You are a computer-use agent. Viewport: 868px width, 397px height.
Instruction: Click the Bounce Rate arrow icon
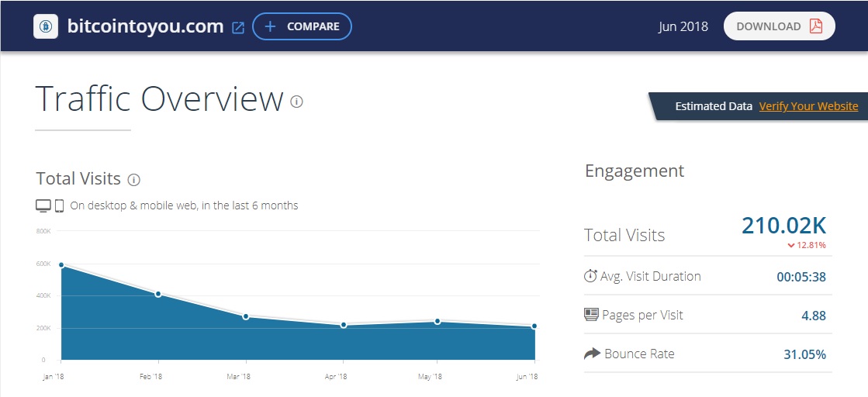click(x=593, y=354)
